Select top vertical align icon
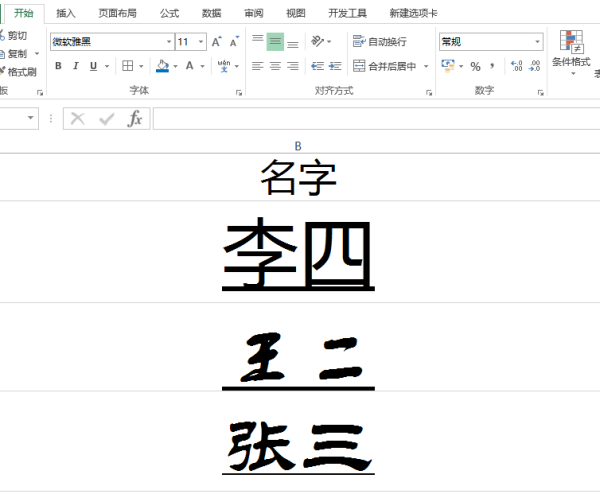Screen dimensions: 600x494 point(258,41)
